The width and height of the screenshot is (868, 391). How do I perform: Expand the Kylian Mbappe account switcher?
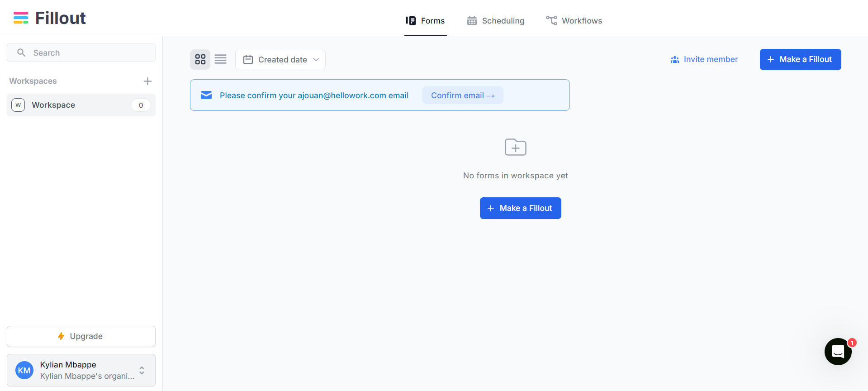coord(81,370)
